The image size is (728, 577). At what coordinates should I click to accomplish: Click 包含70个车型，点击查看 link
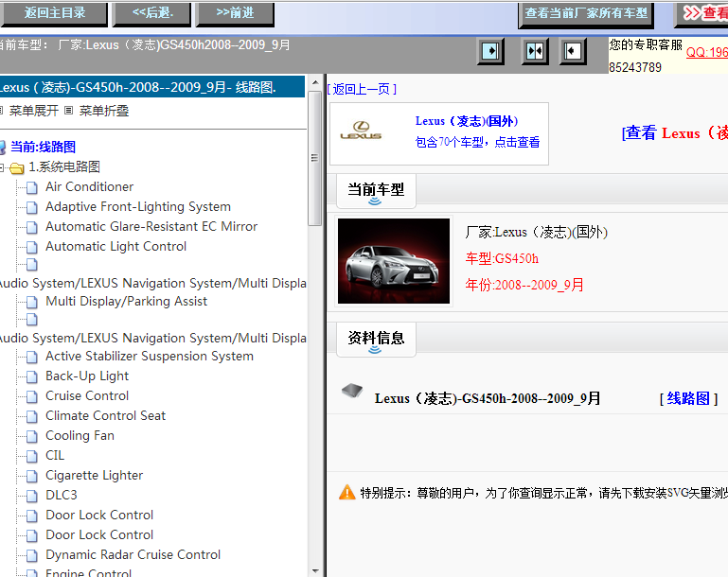click(x=477, y=142)
